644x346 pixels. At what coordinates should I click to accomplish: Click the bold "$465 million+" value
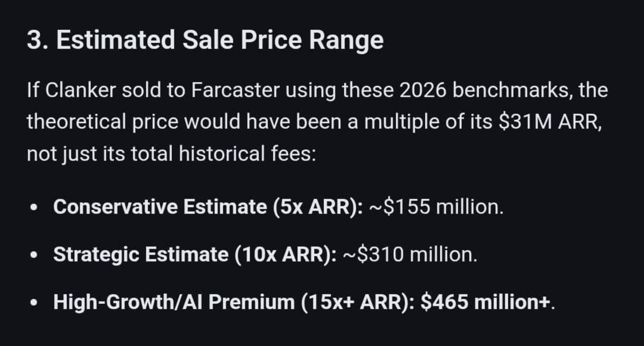click(x=485, y=302)
